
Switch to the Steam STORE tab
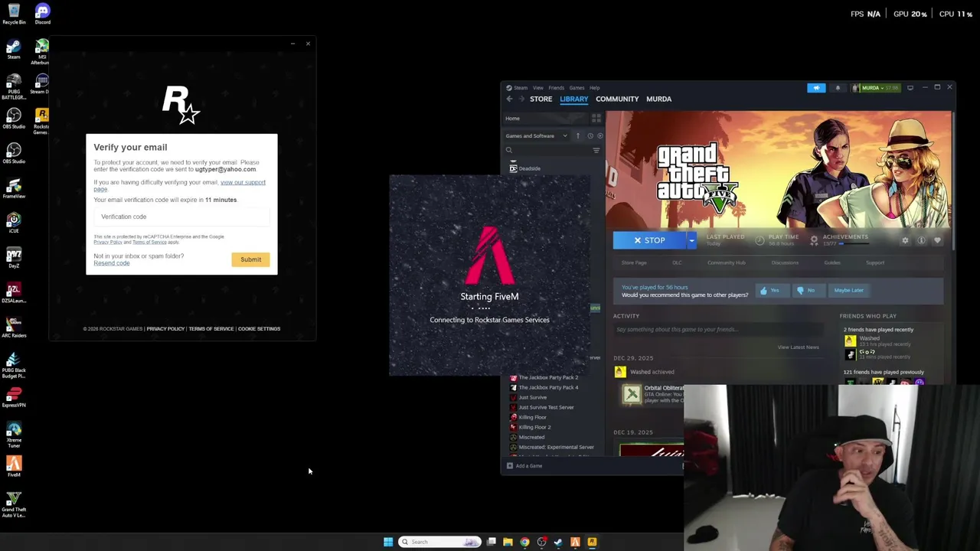point(541,99)
